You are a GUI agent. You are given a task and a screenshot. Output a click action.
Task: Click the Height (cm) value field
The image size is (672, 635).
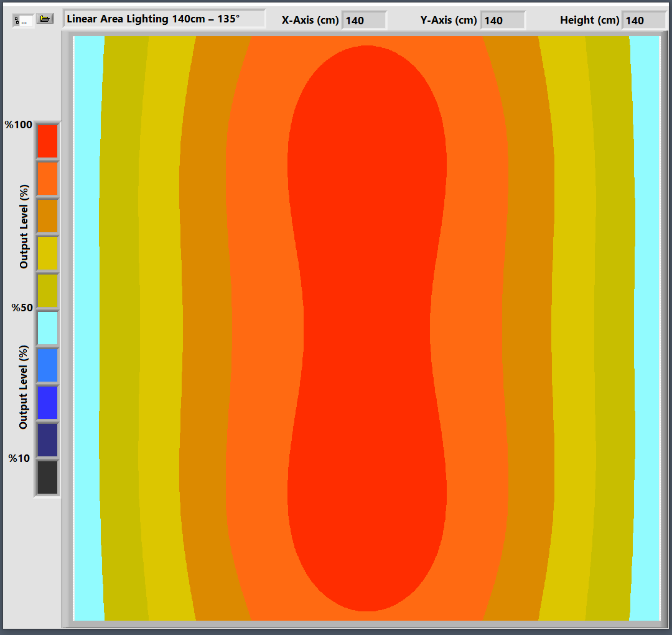coord(644,21)
